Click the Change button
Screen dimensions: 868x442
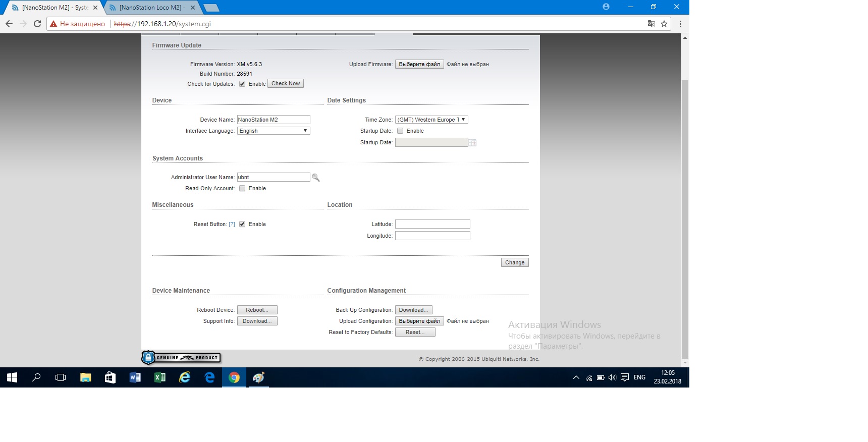(x=515, y=262)
